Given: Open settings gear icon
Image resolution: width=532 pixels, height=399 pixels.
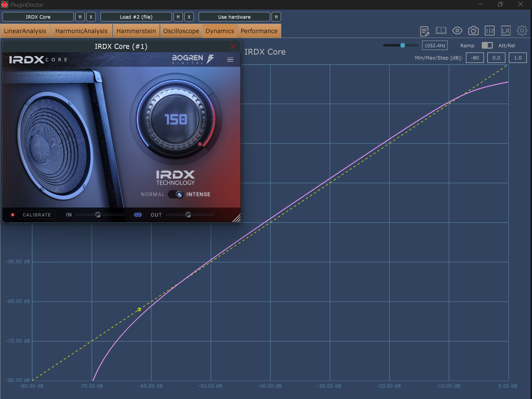Looking at the screenshot, I should point(522,31).
